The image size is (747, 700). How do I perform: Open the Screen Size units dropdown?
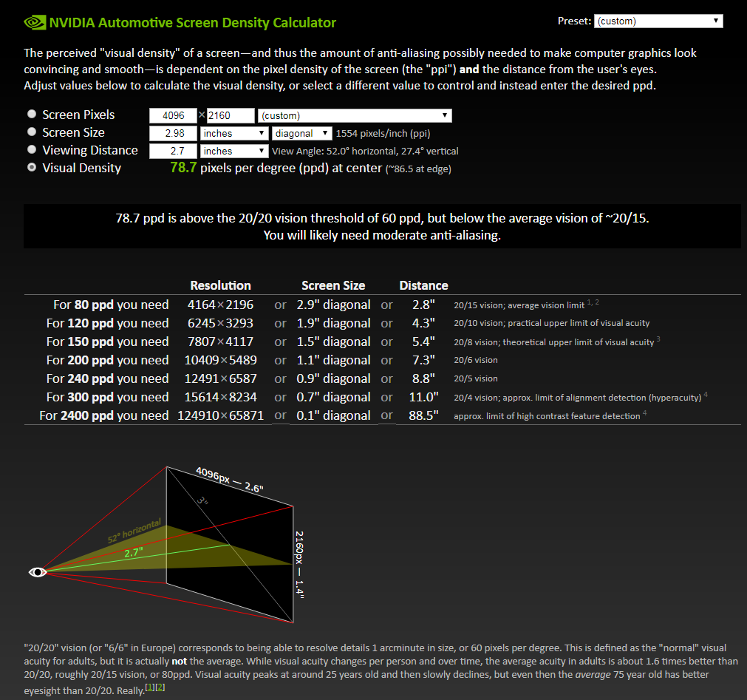pos(234,134)
